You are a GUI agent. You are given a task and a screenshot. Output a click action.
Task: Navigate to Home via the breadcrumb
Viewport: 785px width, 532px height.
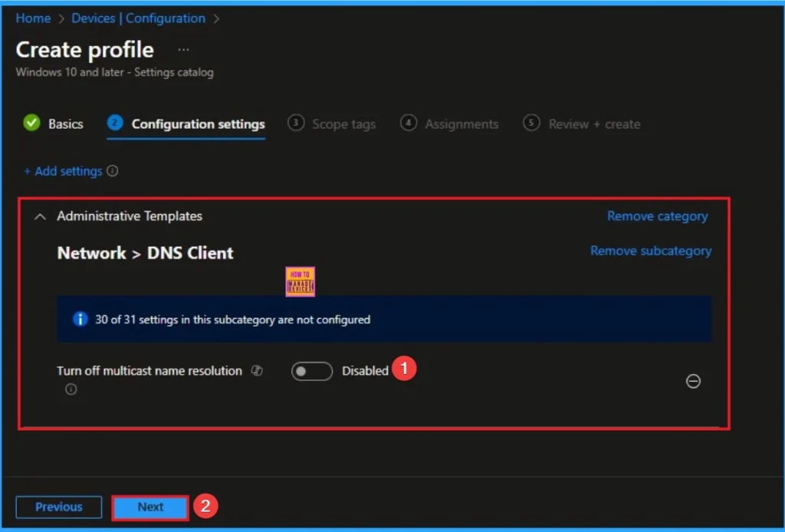[33, 18]
